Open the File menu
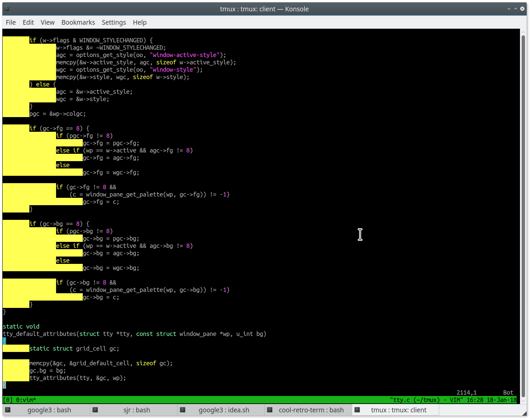This screenshot has width=531, height=420. (11, 22)
